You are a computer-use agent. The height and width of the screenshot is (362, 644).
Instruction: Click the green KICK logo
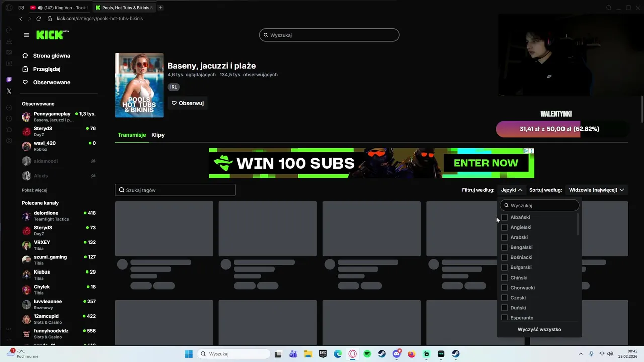(52, 35)
